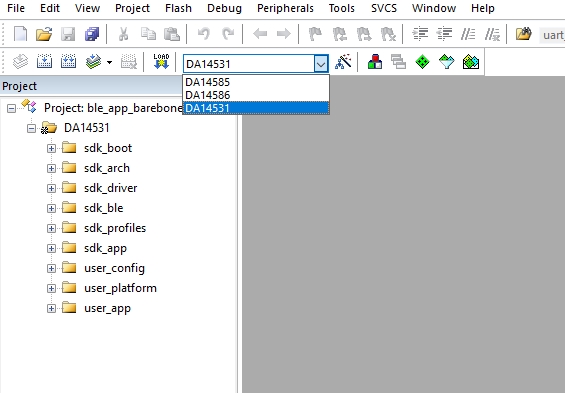Screen dimensions: 565x393
Task: Expand the user_app group node
Action: pyautogui.click(x=51, y=309)
